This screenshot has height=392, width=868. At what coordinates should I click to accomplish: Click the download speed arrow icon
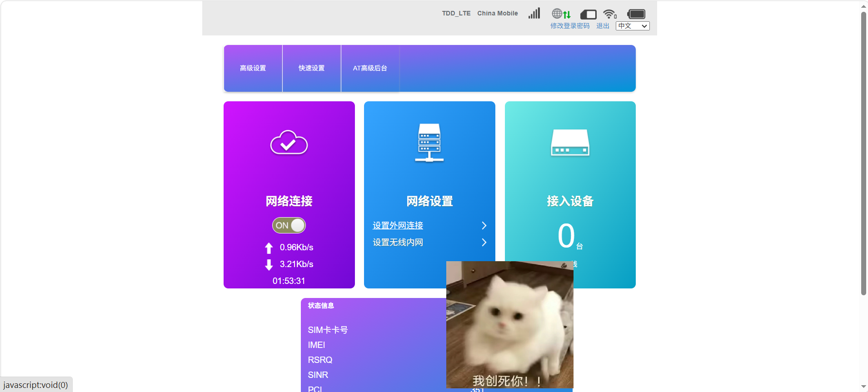[x=269, y=265]
